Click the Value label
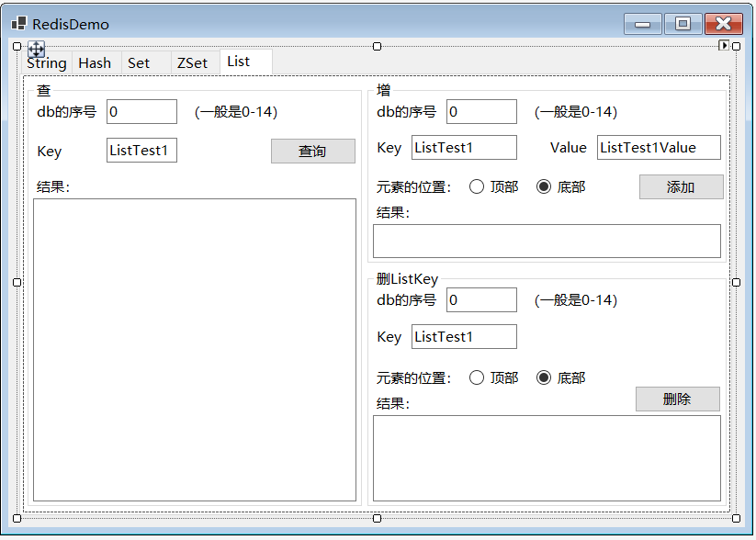The image size is (756, 540). [569, 148]
